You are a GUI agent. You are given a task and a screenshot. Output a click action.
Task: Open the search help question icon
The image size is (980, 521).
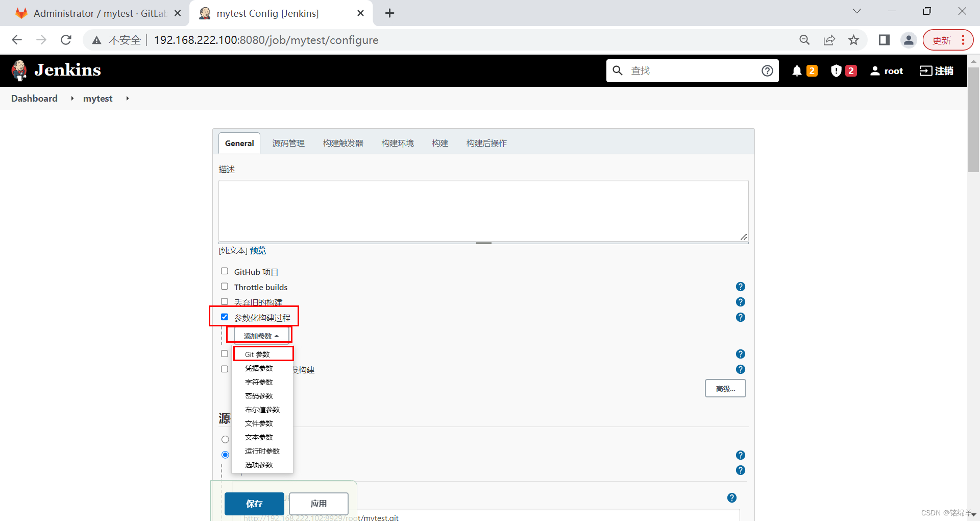767,70
